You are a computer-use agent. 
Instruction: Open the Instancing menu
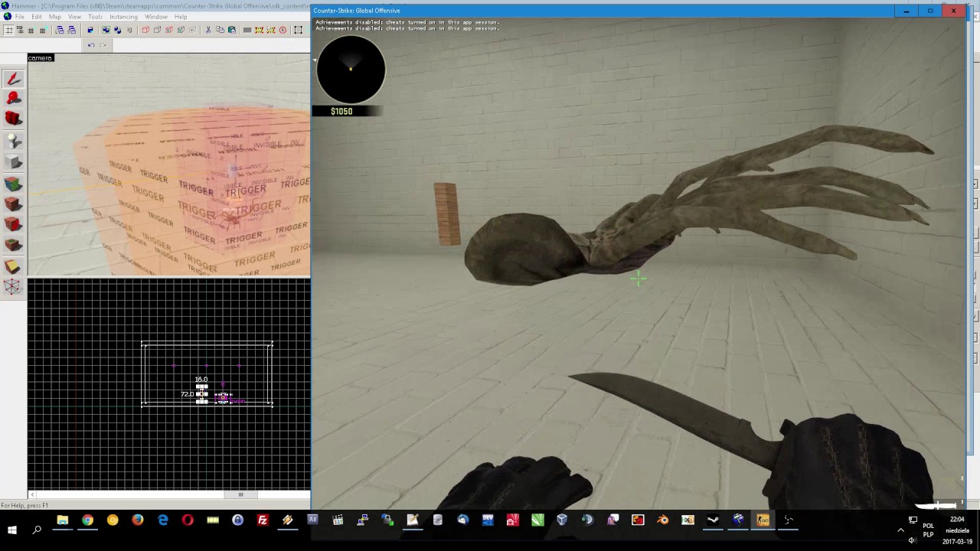(123, 16)
